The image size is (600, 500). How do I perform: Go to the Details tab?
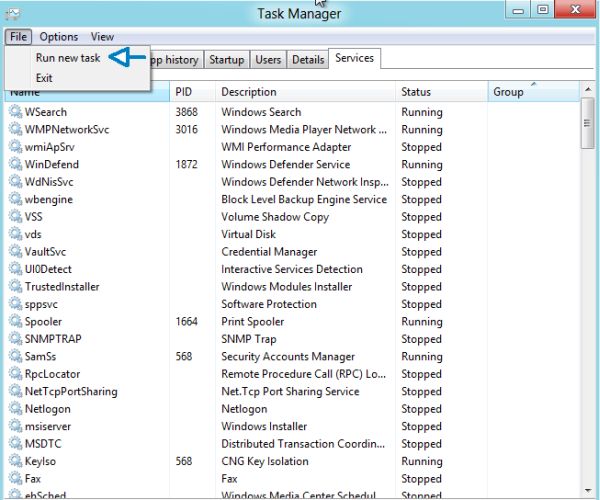click(307, 60)
